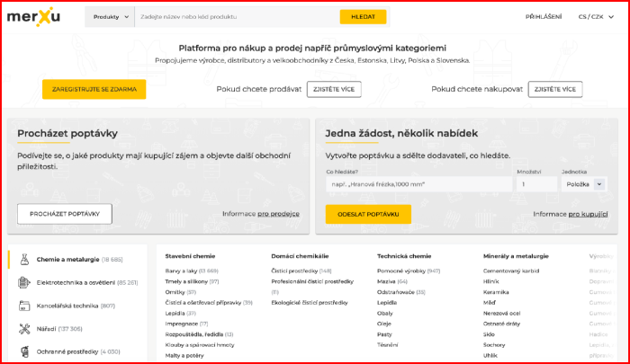
Task: Select the Nářadí crossed tools icon
Action: (24, 329)
